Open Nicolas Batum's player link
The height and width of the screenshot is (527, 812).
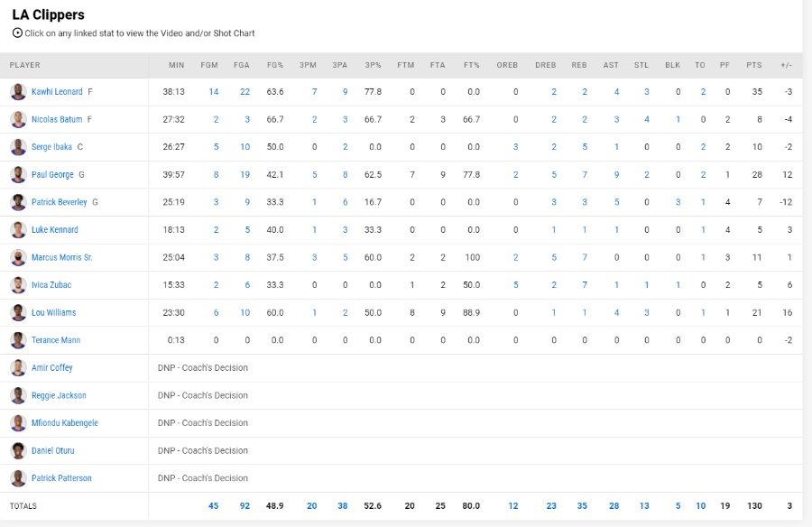(57, 119)
